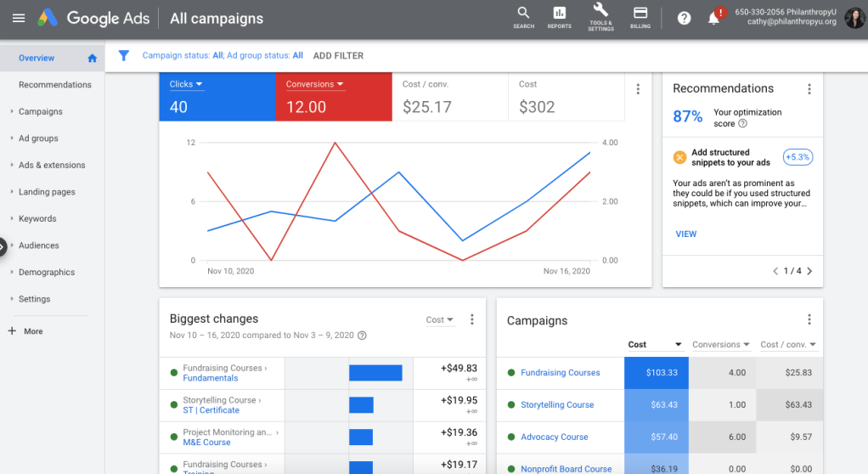Screen dimensions: 868x474
Task: Select Keywords in the left navigation
Action: (x=37, y=218)
